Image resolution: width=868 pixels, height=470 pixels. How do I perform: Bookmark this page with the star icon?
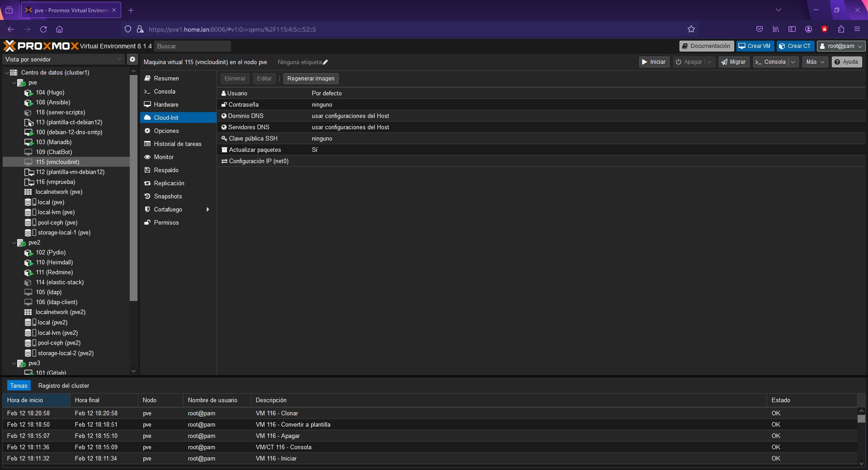coord(691,29)
